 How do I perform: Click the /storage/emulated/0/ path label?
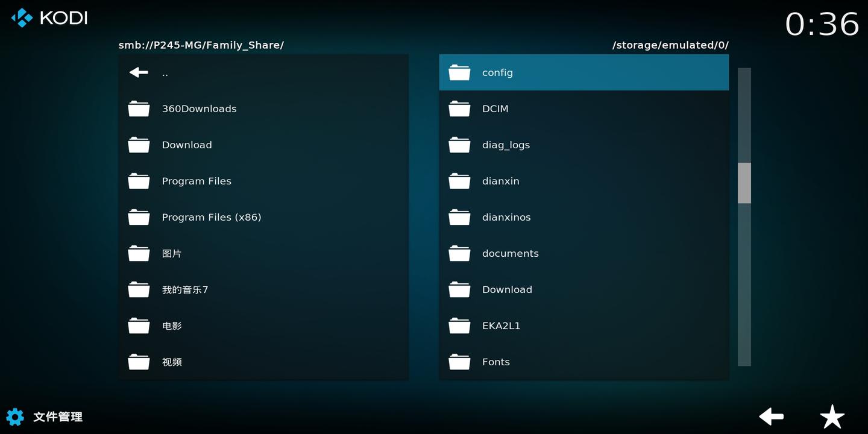click(670, 45)
